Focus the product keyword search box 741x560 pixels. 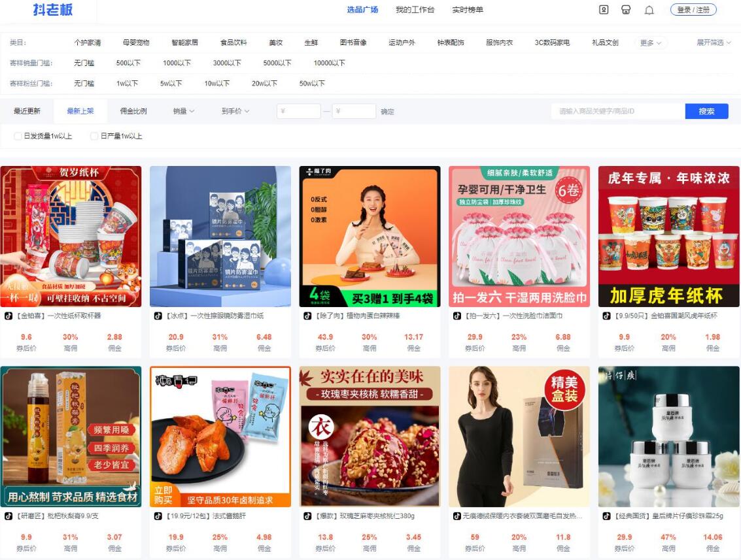click(618, 112)
